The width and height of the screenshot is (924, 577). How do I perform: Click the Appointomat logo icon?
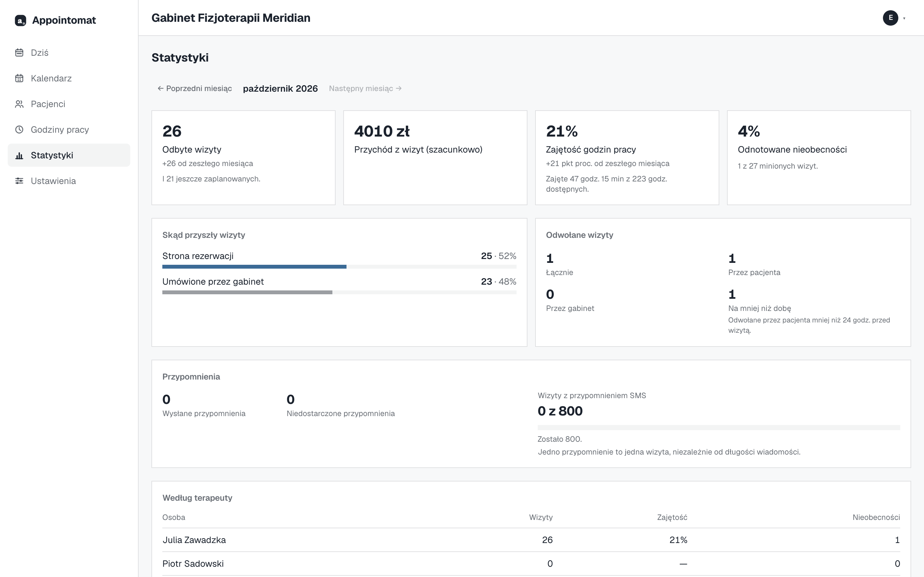tap(20, 20)
